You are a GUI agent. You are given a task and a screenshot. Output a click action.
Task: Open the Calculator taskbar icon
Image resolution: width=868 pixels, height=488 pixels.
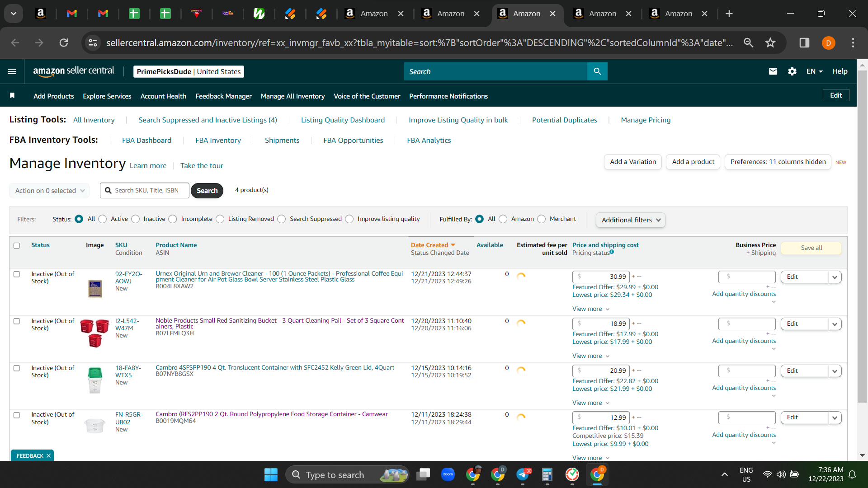coord(547,474)
